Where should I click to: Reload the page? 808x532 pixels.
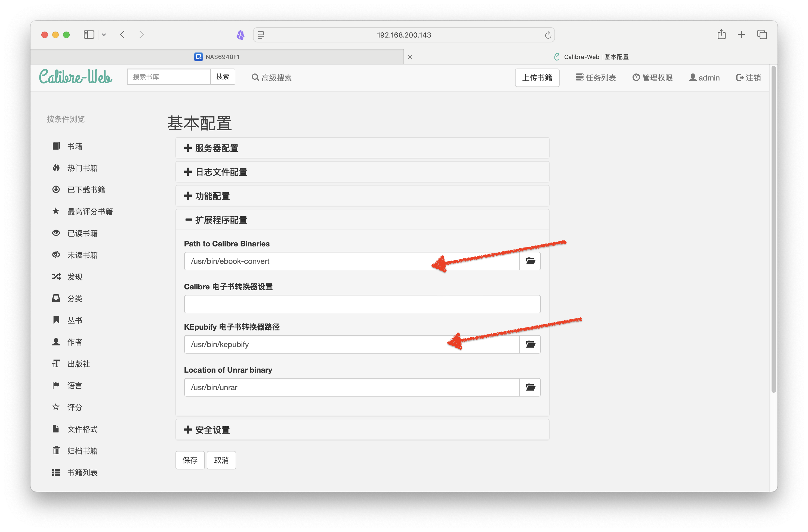click(548, 35)
